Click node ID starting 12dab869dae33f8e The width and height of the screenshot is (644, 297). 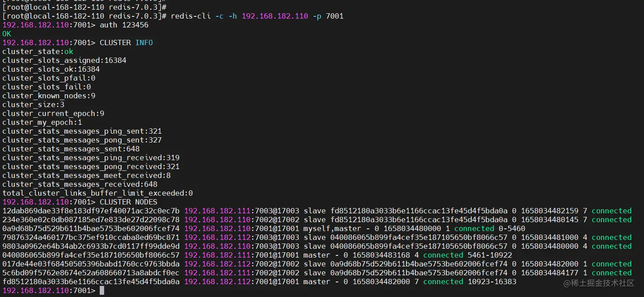[91, 211]
